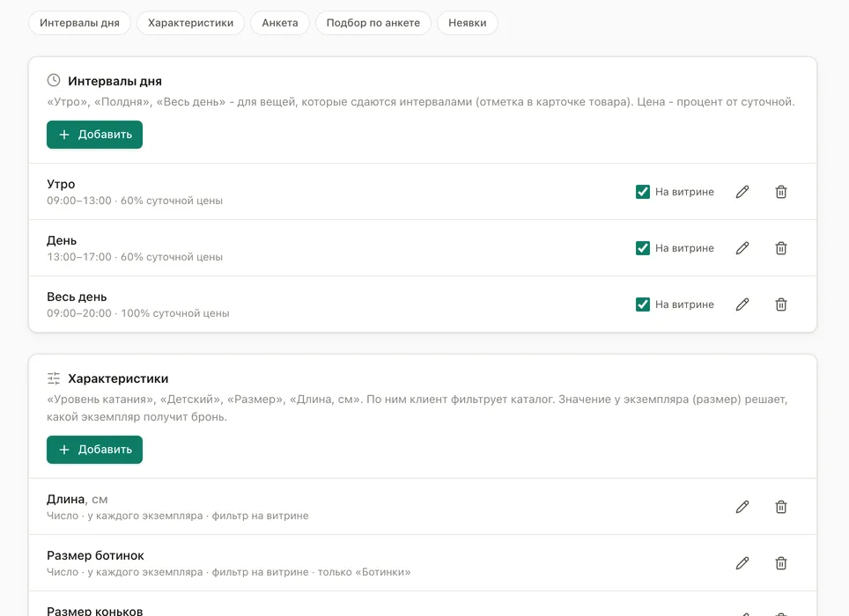Viewport: 849px width, 616px height.
Task: Edit the Размер ботинок characteristic
Action: click(742, 563)
